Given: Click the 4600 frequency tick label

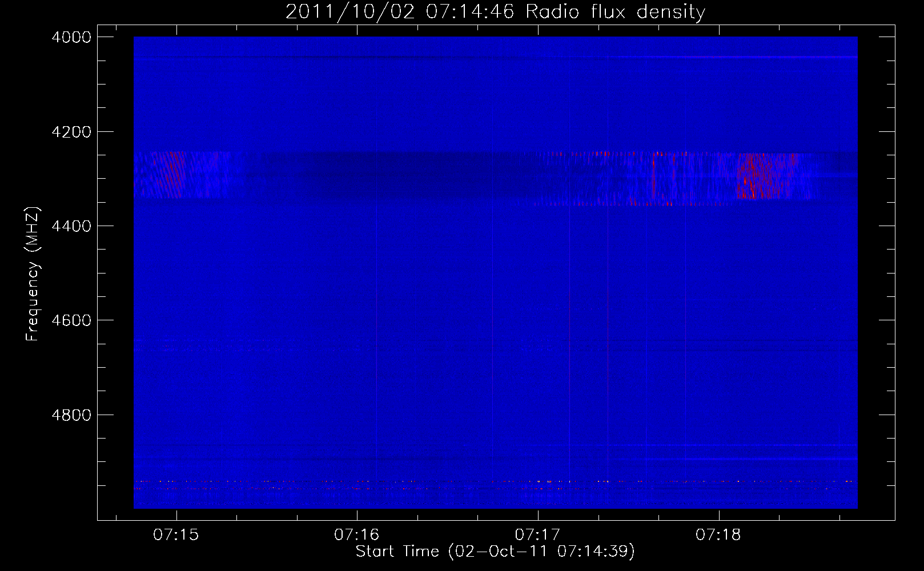Looking at the screenshot, I should (71, 320).
